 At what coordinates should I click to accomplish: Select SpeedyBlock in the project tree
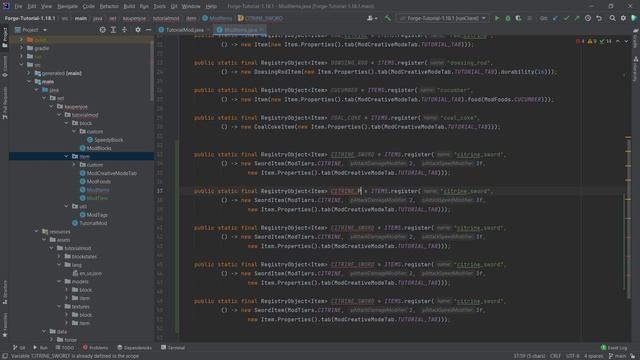click(105, 140)
